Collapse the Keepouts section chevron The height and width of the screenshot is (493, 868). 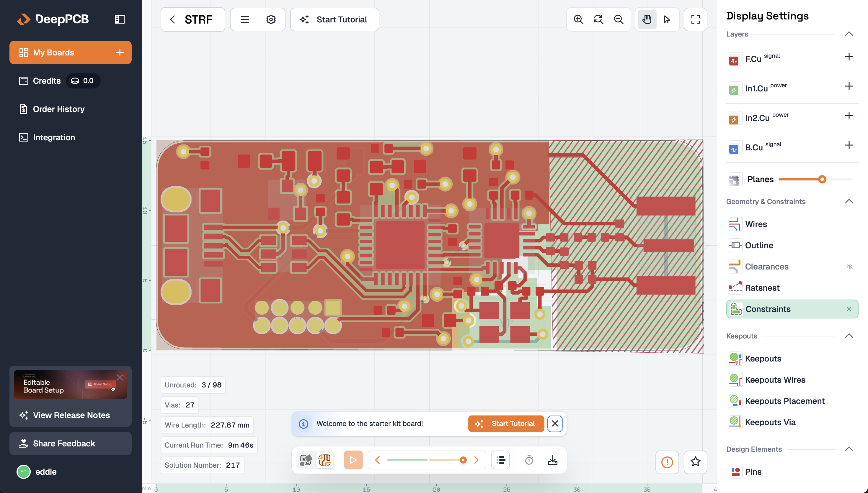coord(849,336)
